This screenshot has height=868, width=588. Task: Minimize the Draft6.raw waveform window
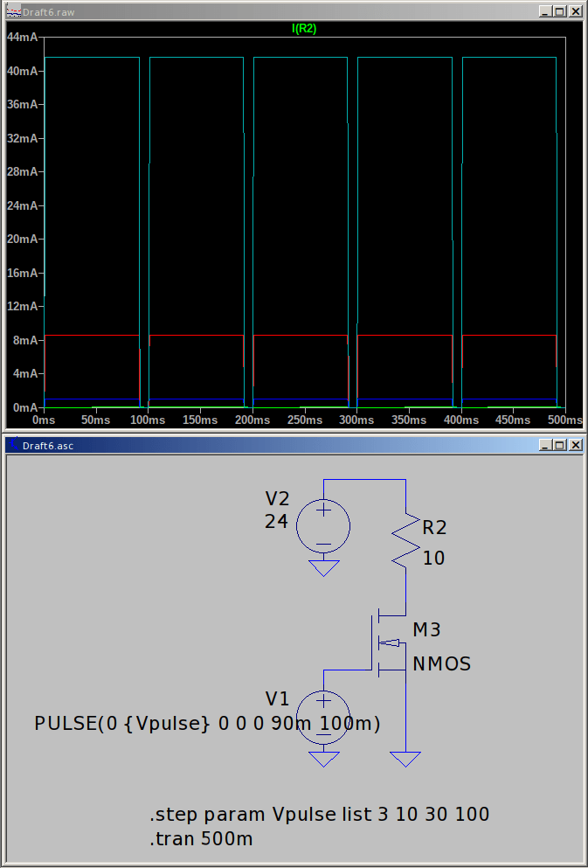tap(545, 11)
